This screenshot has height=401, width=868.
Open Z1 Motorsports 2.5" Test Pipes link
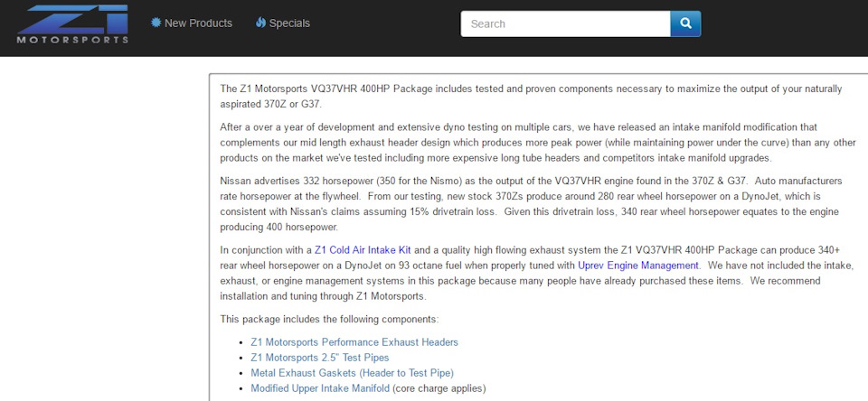320,358
